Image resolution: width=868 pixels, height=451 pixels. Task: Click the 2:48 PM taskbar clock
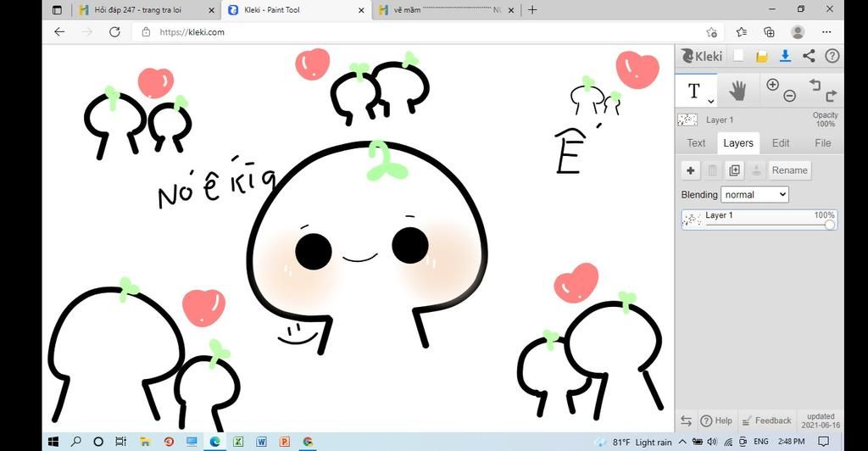[791, 442]
